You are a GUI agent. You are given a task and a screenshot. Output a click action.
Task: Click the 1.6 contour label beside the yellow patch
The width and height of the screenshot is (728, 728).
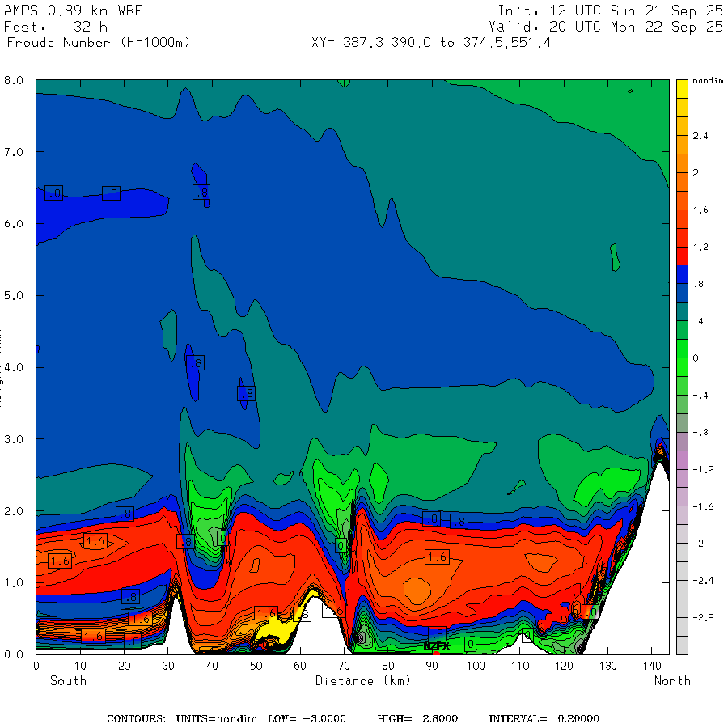click(266, 613)
